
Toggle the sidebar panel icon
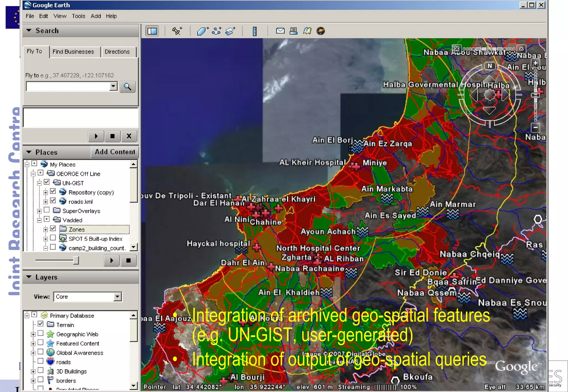(152, 31)
